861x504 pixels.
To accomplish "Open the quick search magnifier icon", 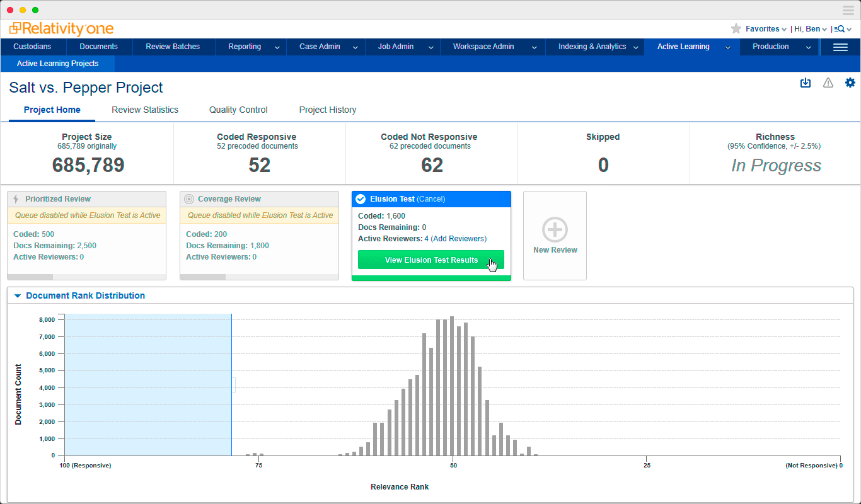I will [840, 29].
